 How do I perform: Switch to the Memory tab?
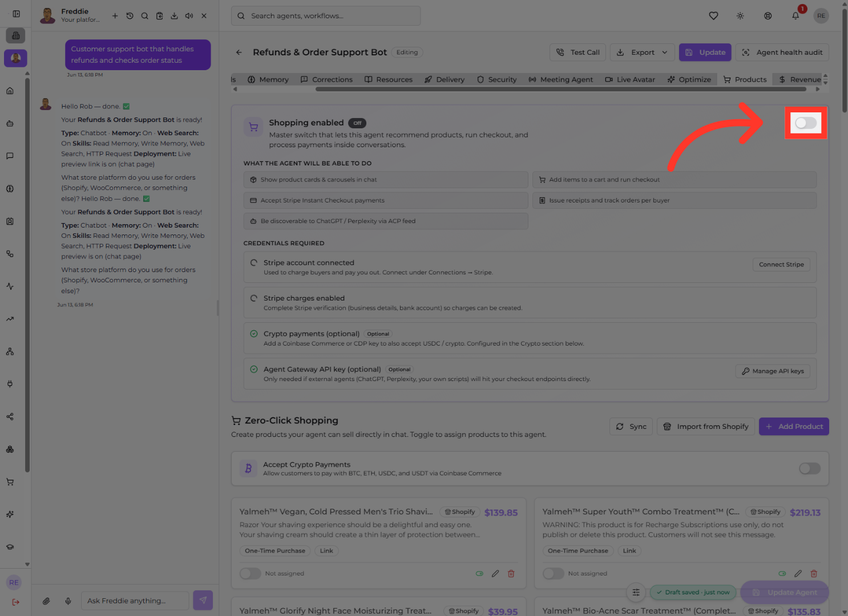pos(268,80)
